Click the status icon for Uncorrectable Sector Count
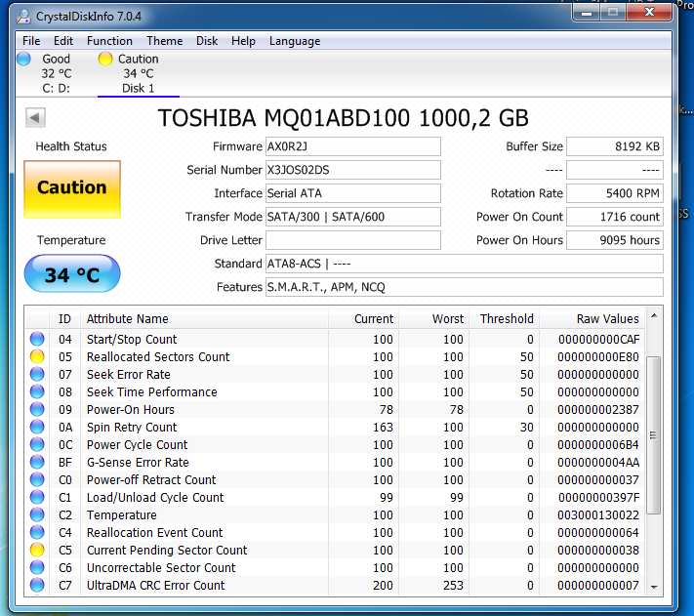 tap(37, 567)
